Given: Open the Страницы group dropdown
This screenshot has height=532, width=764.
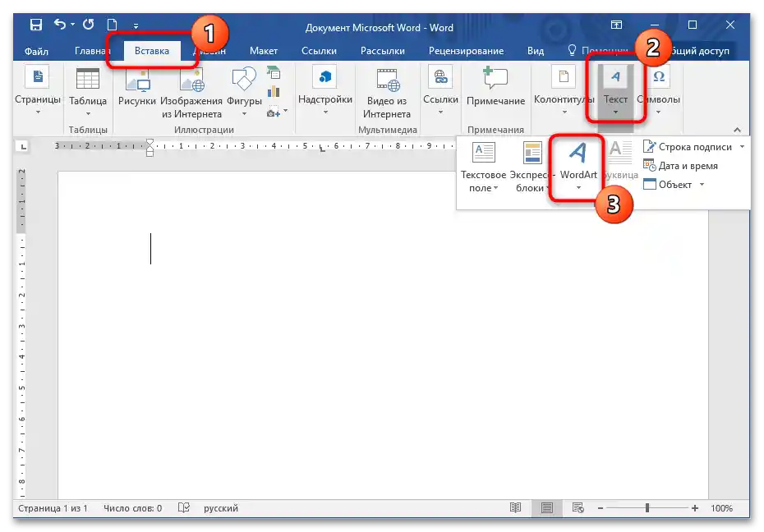Looking at the screenshot, I should (38, 90).
